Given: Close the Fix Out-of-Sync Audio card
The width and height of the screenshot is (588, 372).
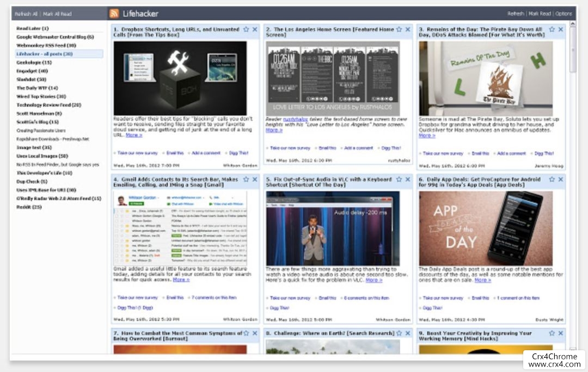Looking at the screenshot, I should tap(408, 179).
